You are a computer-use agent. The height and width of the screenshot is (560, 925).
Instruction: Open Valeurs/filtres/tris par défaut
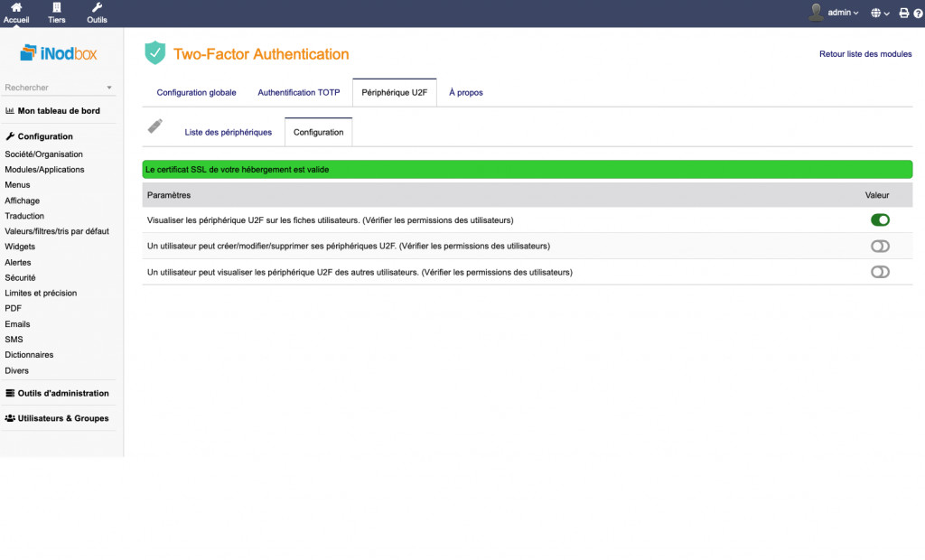[57, 231]
